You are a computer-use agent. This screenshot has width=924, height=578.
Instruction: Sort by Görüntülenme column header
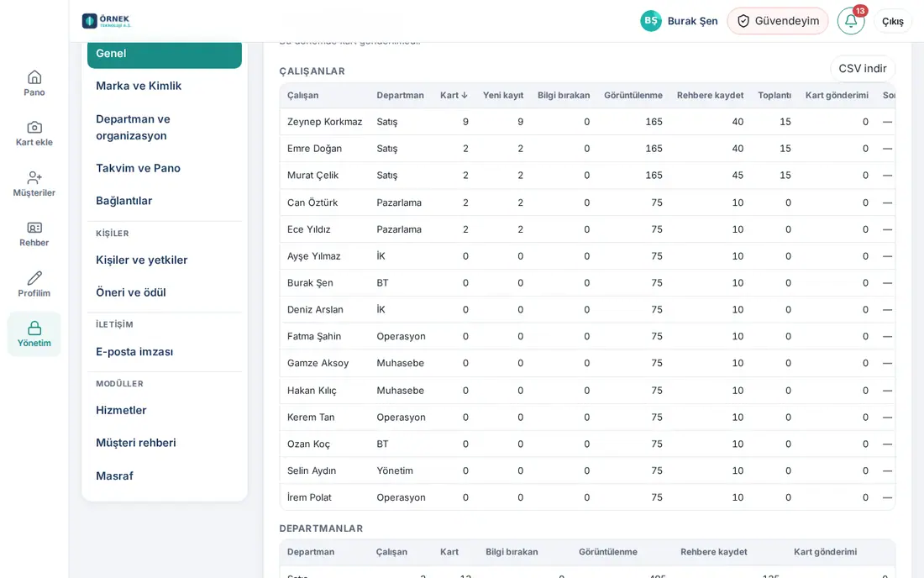click(x=633, y=96)
